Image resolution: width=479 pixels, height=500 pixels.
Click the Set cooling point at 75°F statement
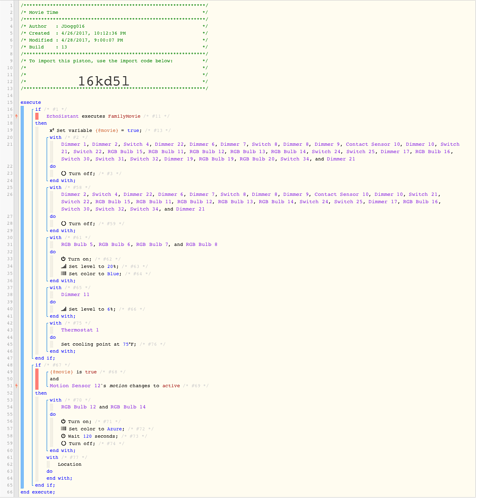click(98, 344)
